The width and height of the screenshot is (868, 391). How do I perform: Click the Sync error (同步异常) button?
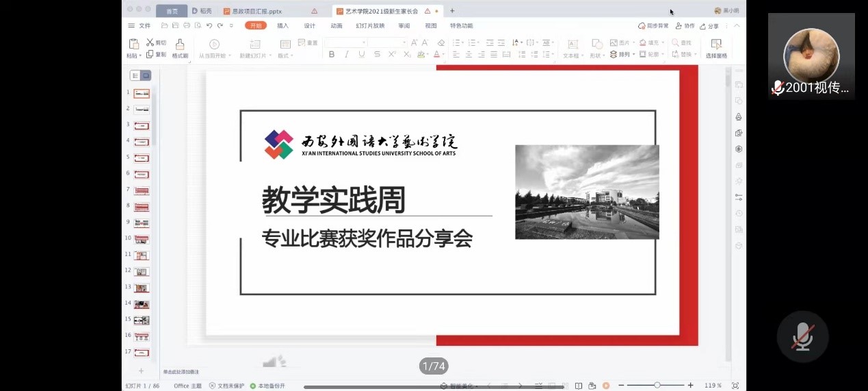point(653,26)
